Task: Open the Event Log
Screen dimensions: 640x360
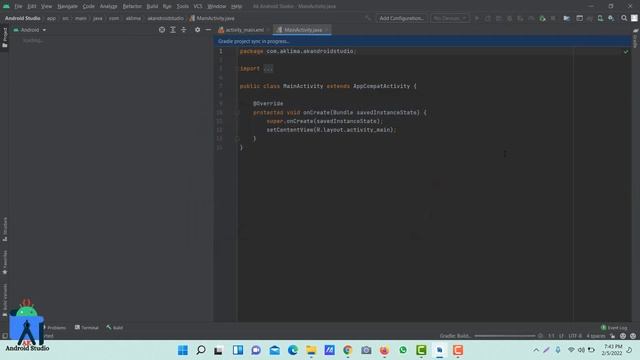Action: tap(614, 327)
